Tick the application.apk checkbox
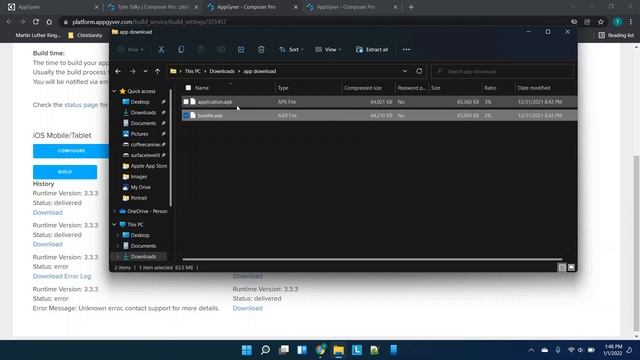This screenshot has height=360, width=640. (186, 102)
